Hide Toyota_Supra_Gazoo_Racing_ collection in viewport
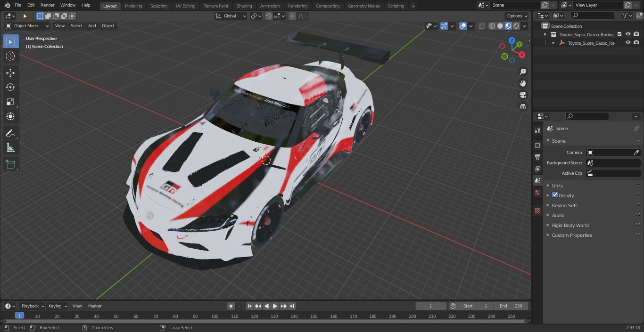Screen dimensions: 644x332 (x=628, y=34)
